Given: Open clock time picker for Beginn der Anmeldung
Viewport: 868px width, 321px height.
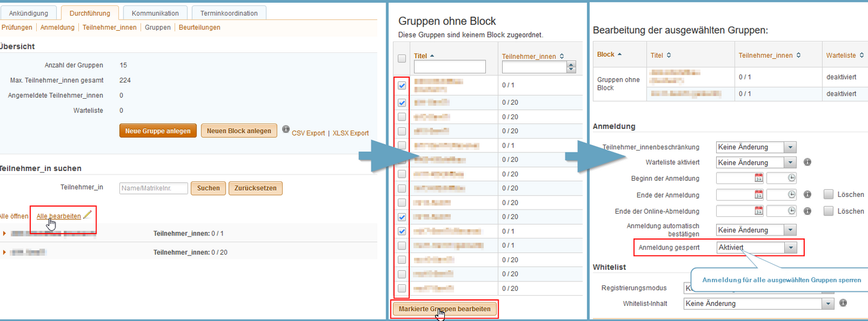Looking at the screenshot, I should click(791, 178).
